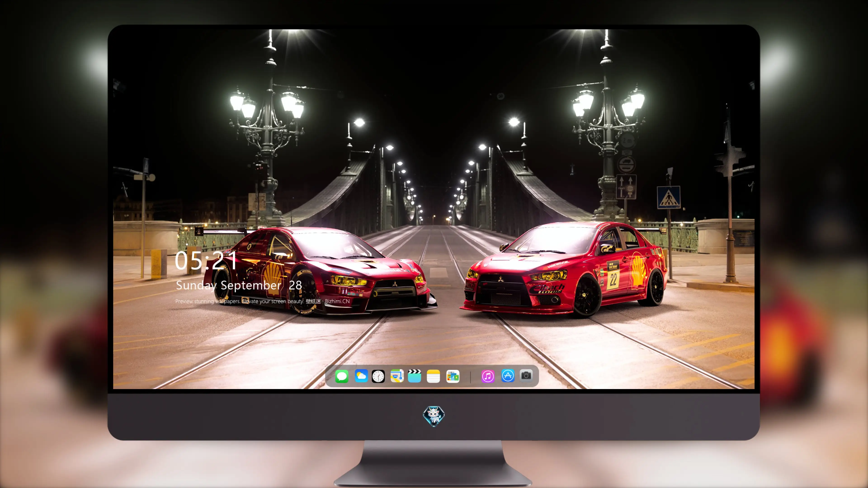Click the Bizhimi.CN wallpaper caption text
This screenshot has height=488, width=868.
coord(262,301)
